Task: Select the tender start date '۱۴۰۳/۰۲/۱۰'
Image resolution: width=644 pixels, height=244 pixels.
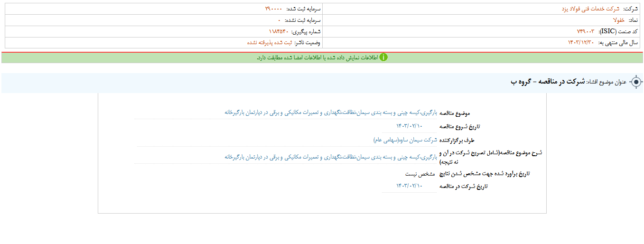Action: 409,126
